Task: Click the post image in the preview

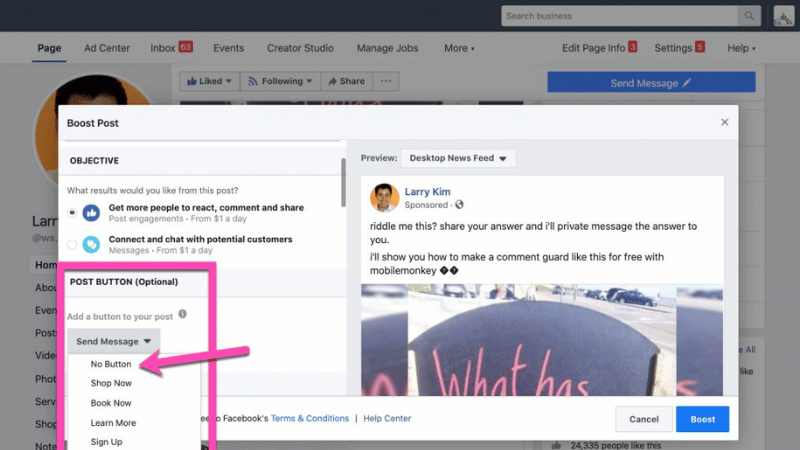Action: [x=542, y=340]
